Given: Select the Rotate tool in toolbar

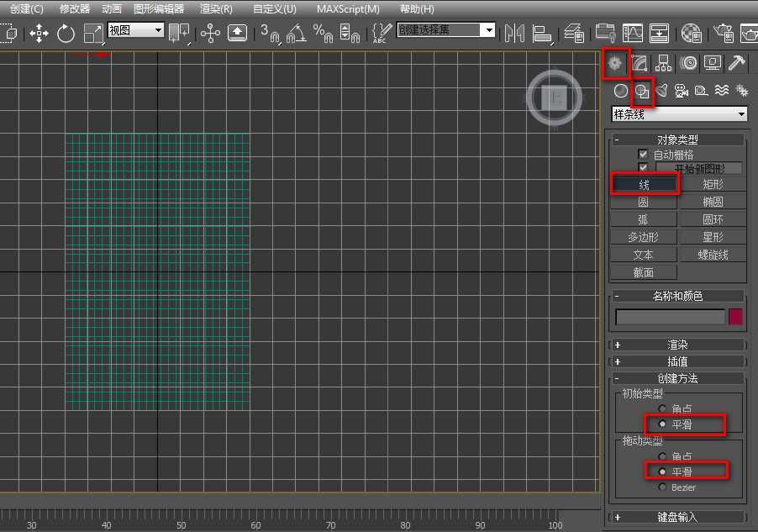Looking at the screenshot, I should click(x=66, y=34).
